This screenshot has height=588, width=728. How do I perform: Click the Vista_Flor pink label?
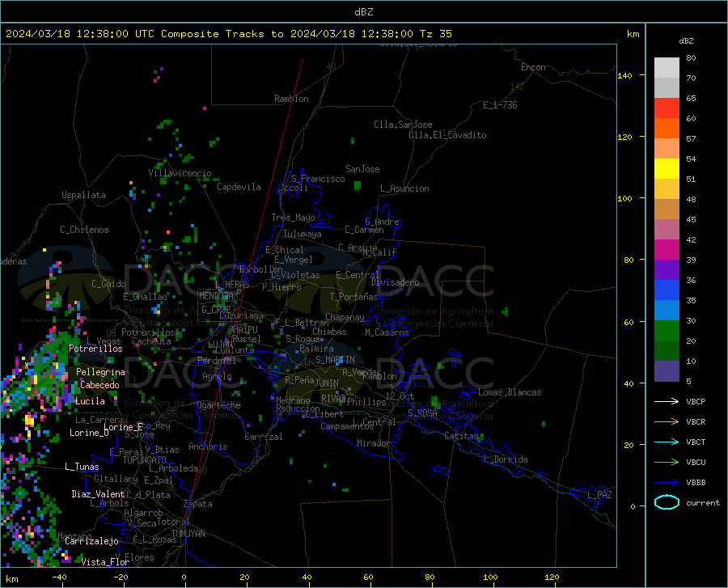105,562
